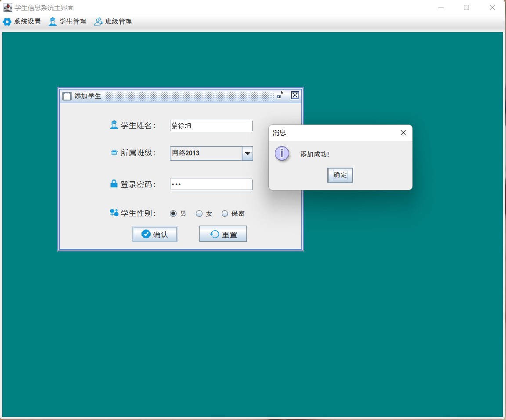Click the student icon beside 学生管理
The image size is (506, 420).
click(x=53, y=22)
